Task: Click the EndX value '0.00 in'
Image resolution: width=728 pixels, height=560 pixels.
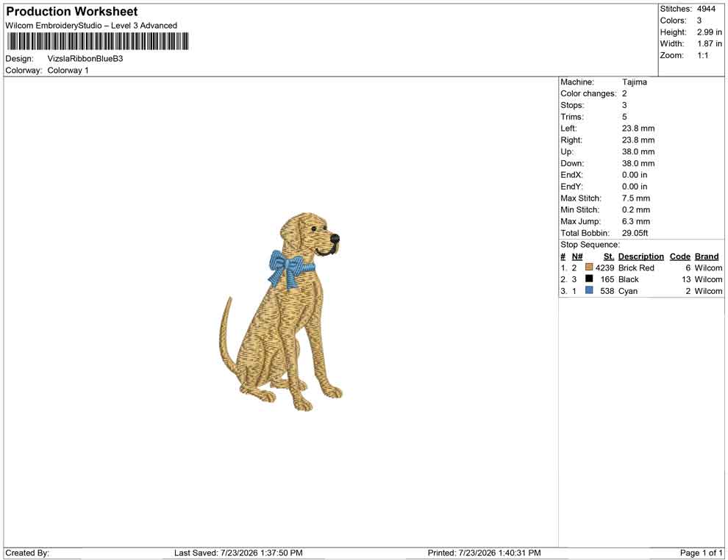Action: click(x=634, y=175)
